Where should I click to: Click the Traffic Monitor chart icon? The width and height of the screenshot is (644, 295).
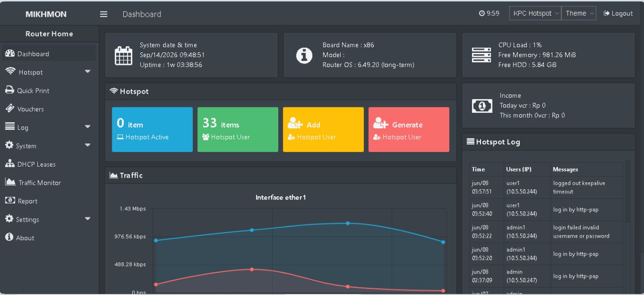(10, 182)
